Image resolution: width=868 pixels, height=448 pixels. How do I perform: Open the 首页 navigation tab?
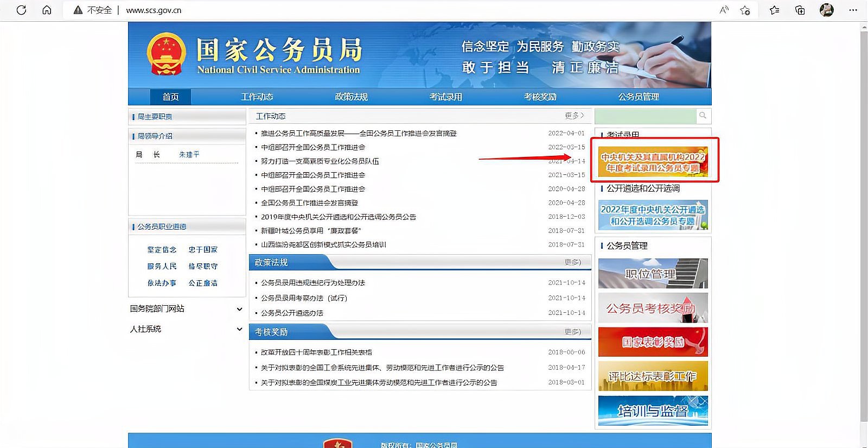coord(170,97)
